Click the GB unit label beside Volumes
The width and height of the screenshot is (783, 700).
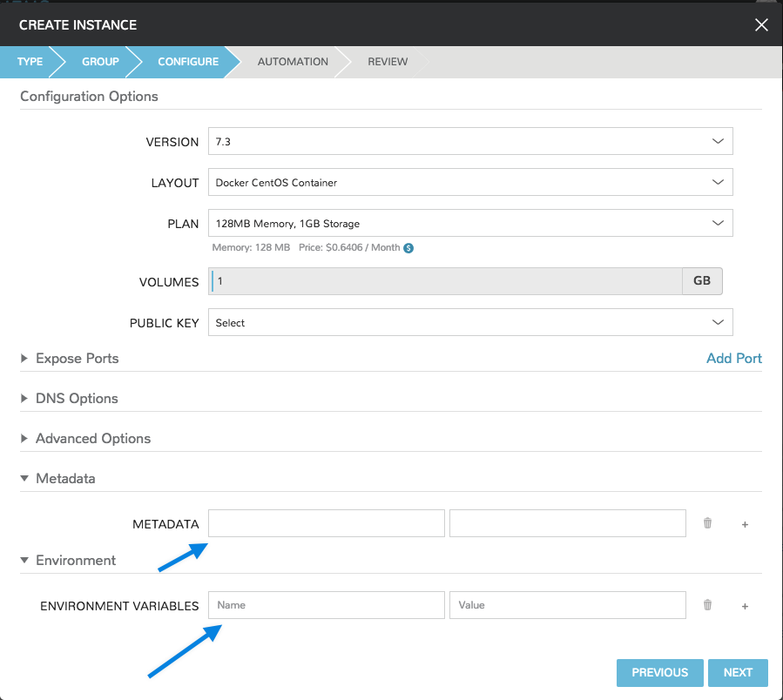click(x=702, y=280)
